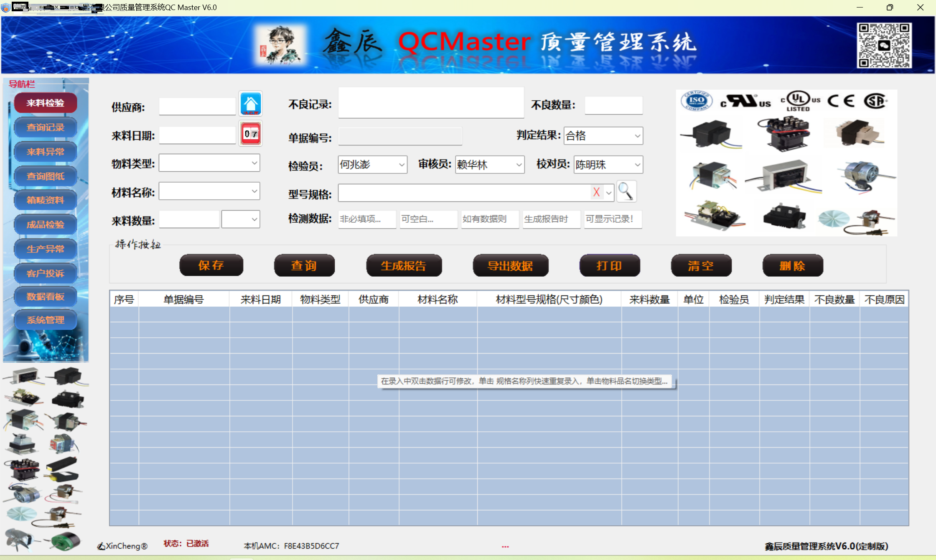Open the red calendar date picker icon
Viewport: 936px width, 560px height.
point(250,134)
